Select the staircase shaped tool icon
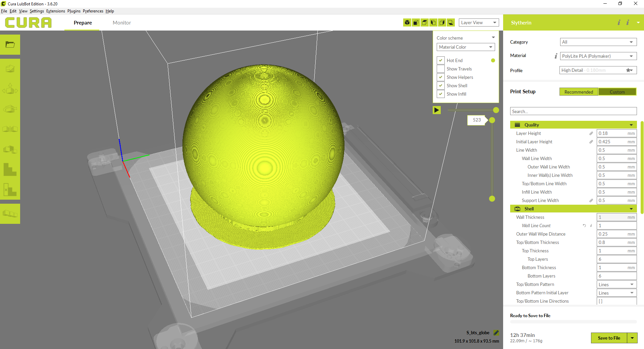Image resolution: width=644 pixels, height=349 pixels. 10,169
